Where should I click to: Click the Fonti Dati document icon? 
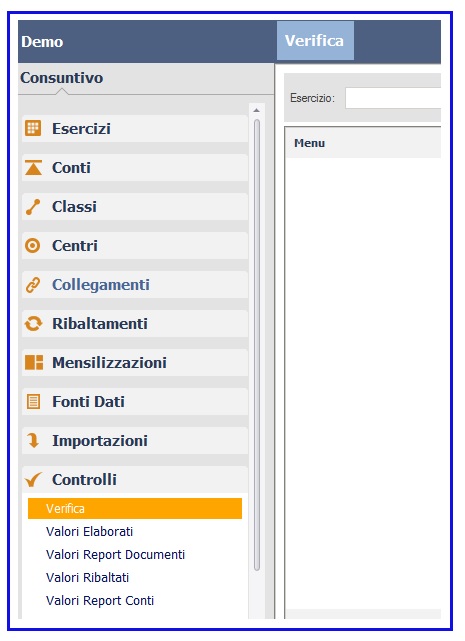[x=33, y=401]
